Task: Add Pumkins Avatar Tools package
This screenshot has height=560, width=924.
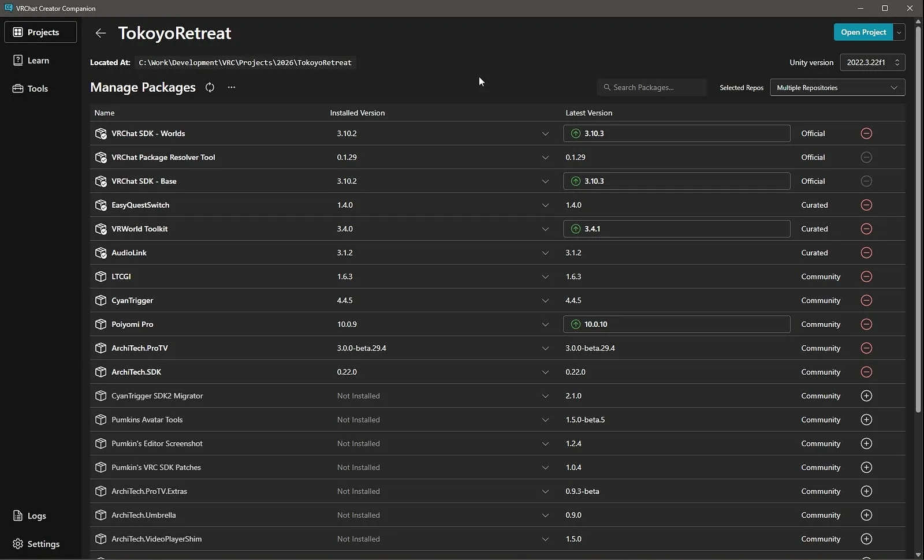Action: [866, 420]
